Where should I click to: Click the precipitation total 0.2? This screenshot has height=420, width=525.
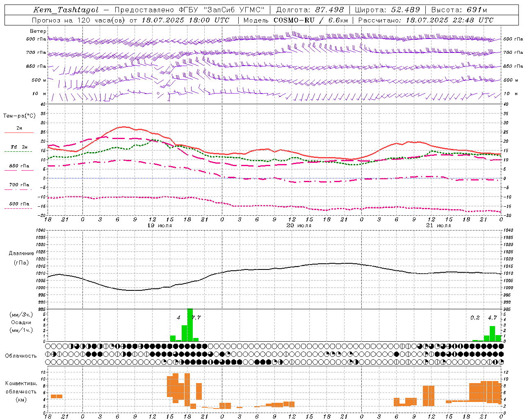point(475,317)
